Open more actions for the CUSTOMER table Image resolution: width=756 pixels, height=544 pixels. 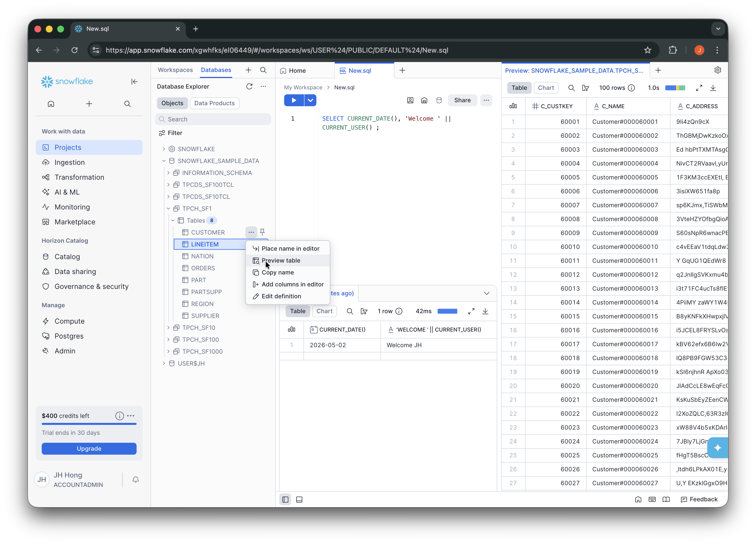(251, 232)
